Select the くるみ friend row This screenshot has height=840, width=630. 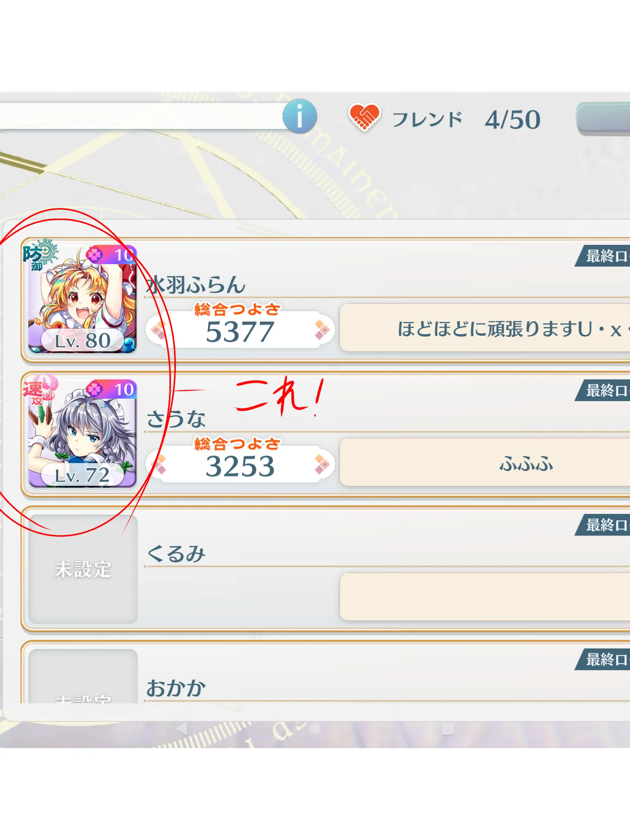(326, 569)
